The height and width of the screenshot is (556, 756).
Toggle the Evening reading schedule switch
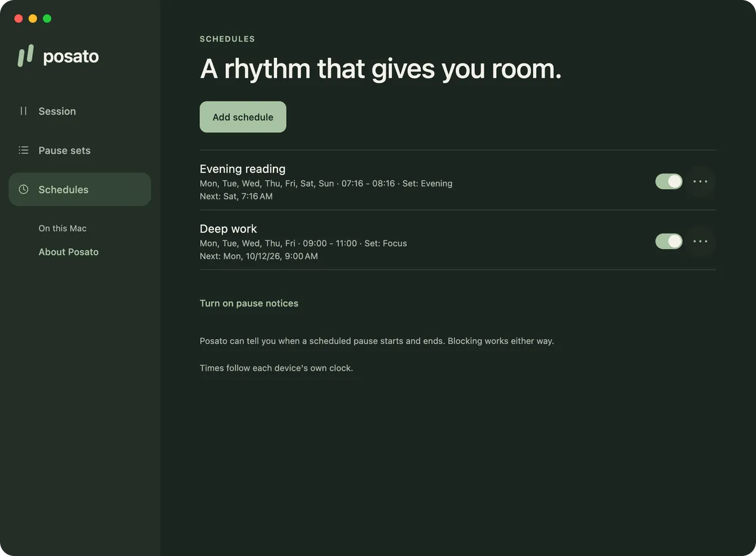tap(669, 182)
